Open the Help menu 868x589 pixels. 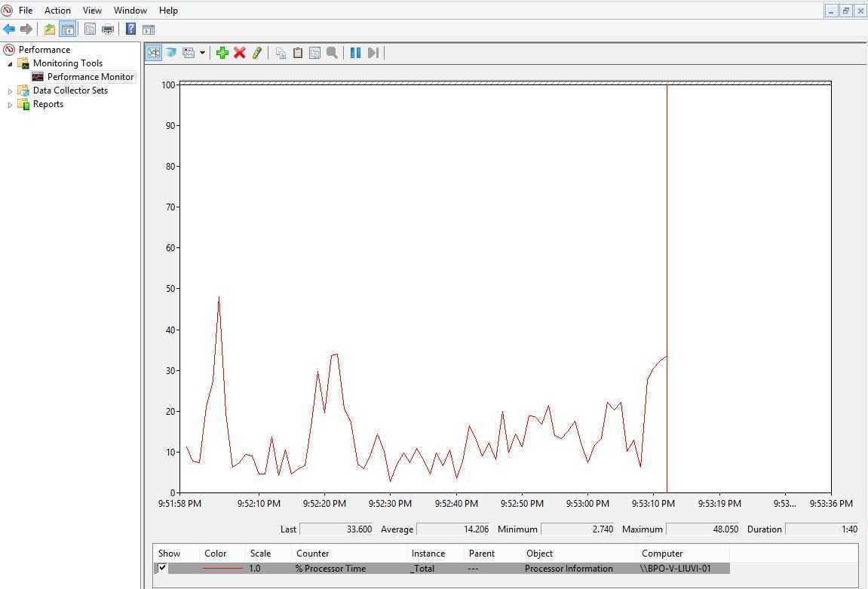click(168, 10)
